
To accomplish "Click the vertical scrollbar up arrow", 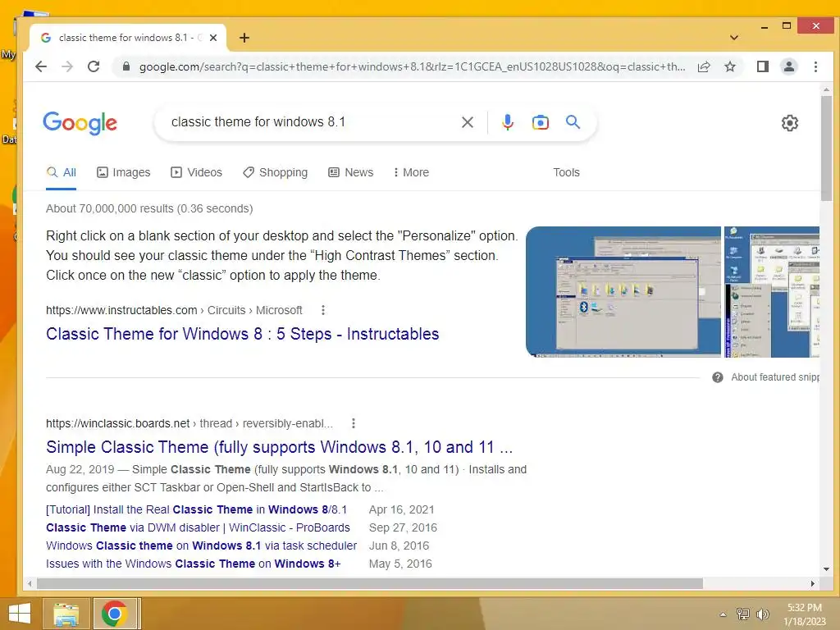I will click(x=827, y=89).
